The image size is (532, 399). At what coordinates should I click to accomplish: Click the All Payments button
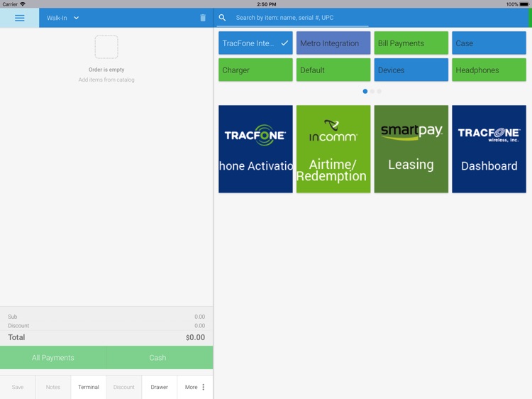coord(53,358)
